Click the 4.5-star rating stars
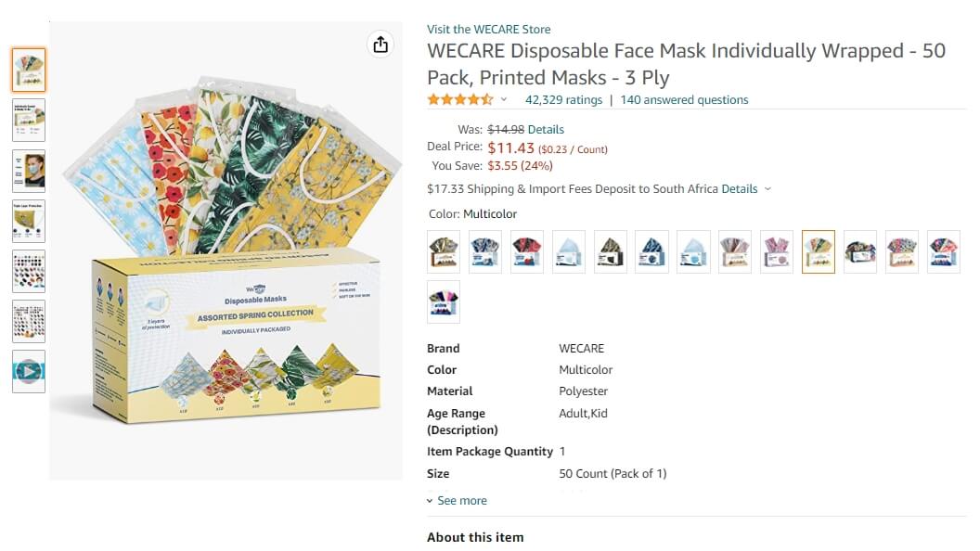 coord(458,99)
